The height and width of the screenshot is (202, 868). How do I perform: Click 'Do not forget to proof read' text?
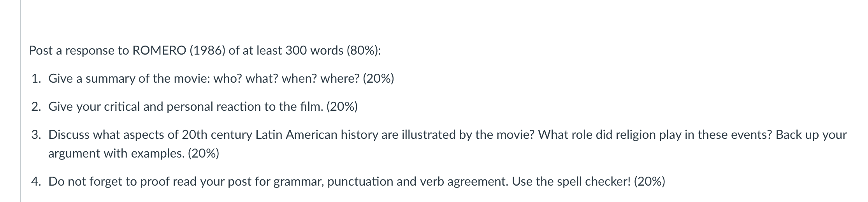click(x=123, y=182)
